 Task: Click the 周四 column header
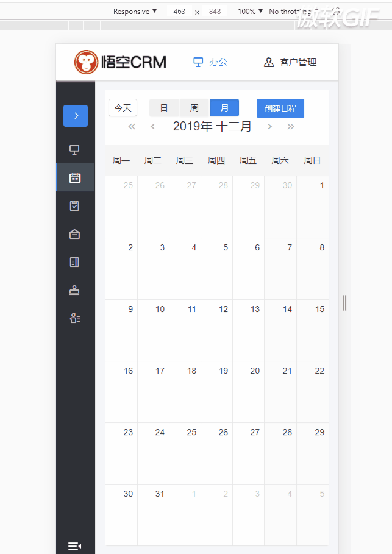(216, 160)
